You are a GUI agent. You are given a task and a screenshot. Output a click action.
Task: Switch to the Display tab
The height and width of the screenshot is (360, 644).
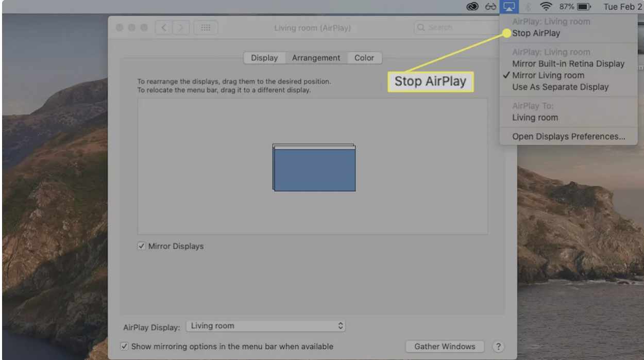[264, 58]
